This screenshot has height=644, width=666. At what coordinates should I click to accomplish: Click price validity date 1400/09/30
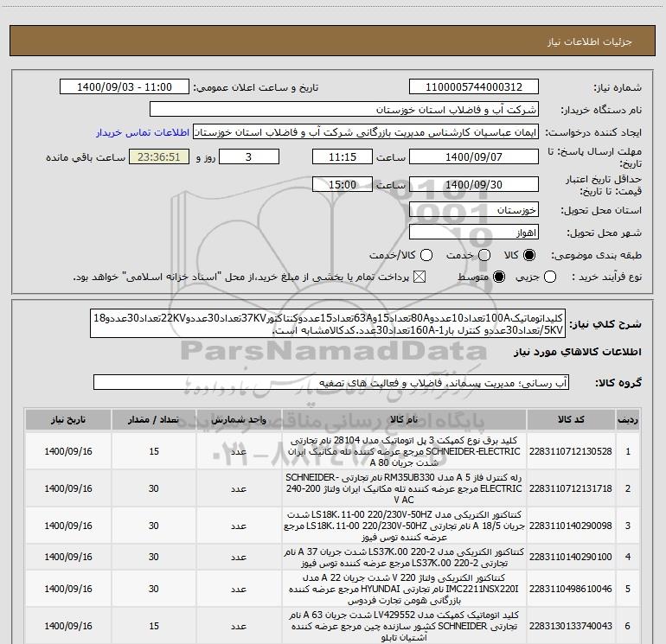click(474, 184)
